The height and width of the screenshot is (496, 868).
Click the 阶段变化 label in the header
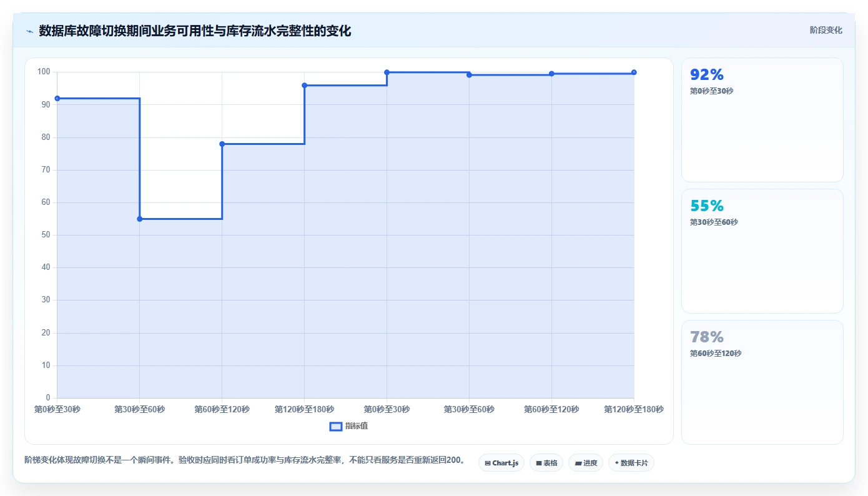tap(826, 30)
